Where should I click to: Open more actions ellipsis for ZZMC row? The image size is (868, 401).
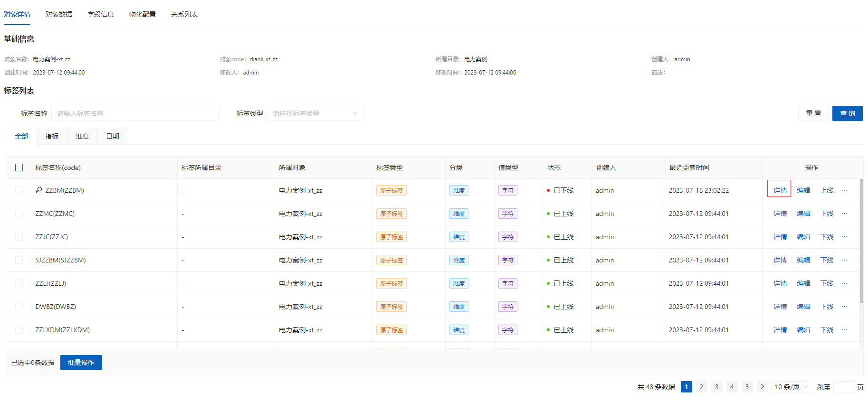pyautogui.click(x=844, y=214)
